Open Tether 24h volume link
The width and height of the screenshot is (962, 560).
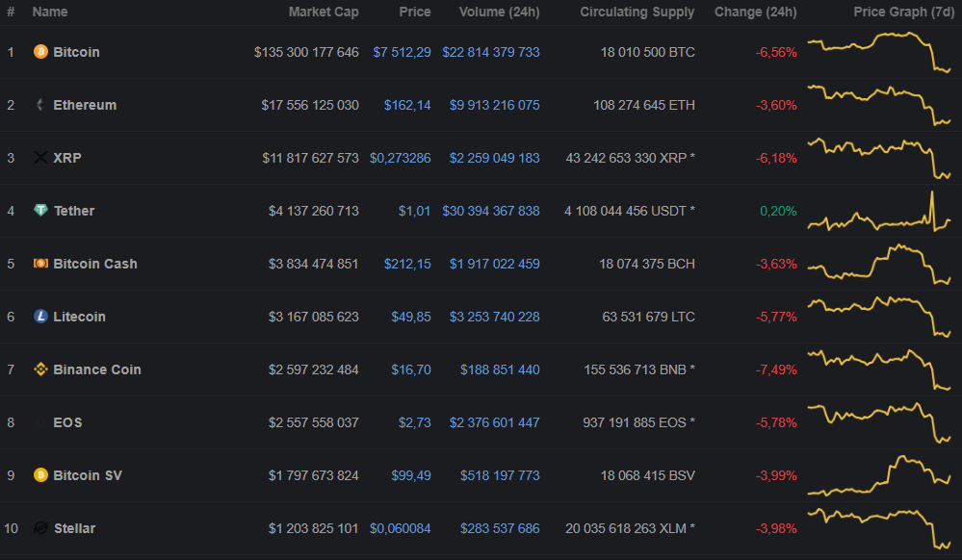tap(491, 211)
